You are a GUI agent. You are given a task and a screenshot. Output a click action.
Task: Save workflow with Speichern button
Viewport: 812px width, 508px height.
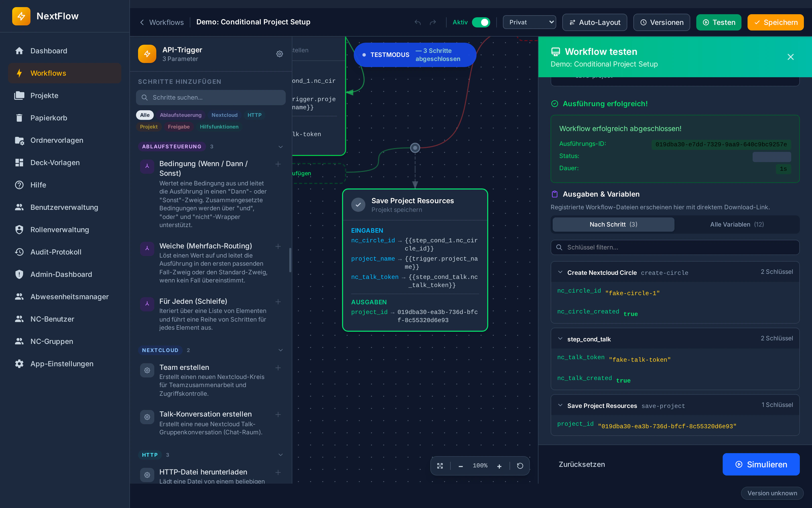coord(775,22)
